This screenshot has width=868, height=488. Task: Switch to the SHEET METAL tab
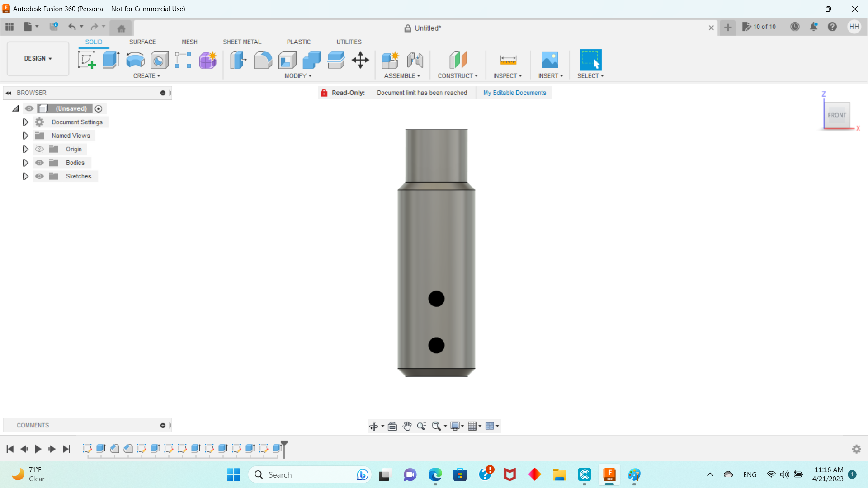tap(242, 42)
